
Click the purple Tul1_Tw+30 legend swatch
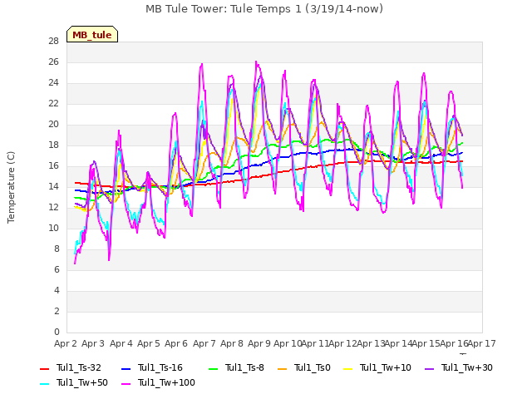pyautogui.click(x=430, y=368)
